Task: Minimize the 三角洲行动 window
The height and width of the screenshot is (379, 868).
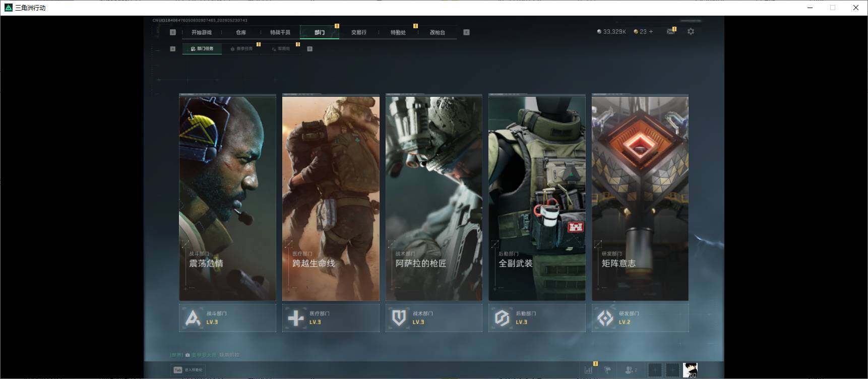Action: [x=810, y=8]
